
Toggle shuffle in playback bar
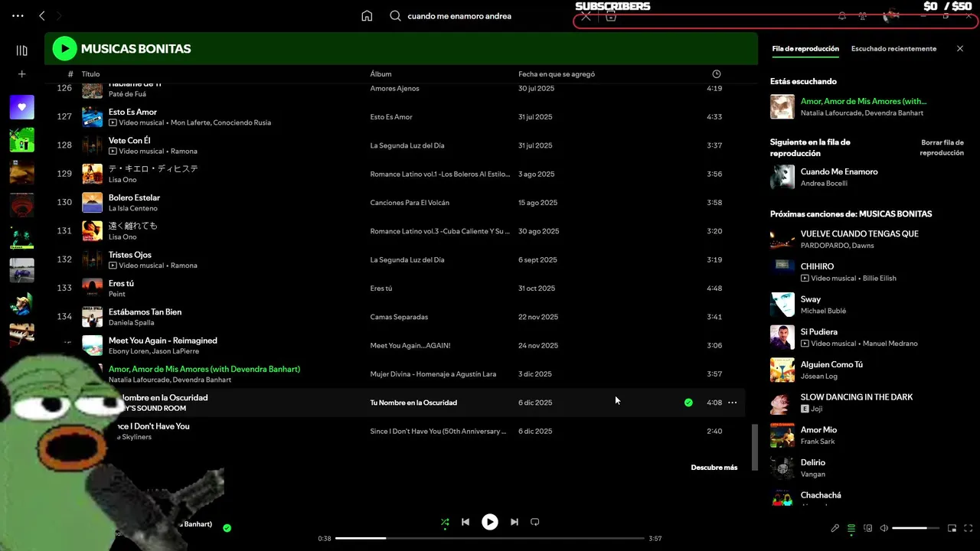(445, 523)
